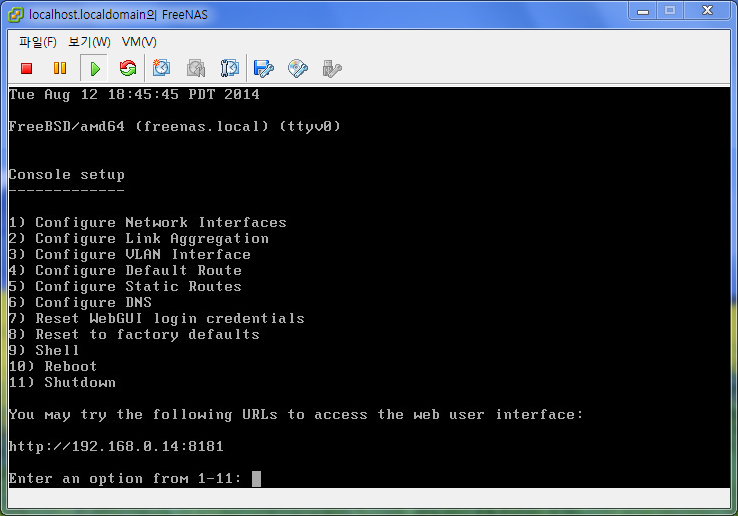The height and width of the screenshot is (516, 738).
Task: Suspend the VM with the pause icon
Action: tap(60, 69)
